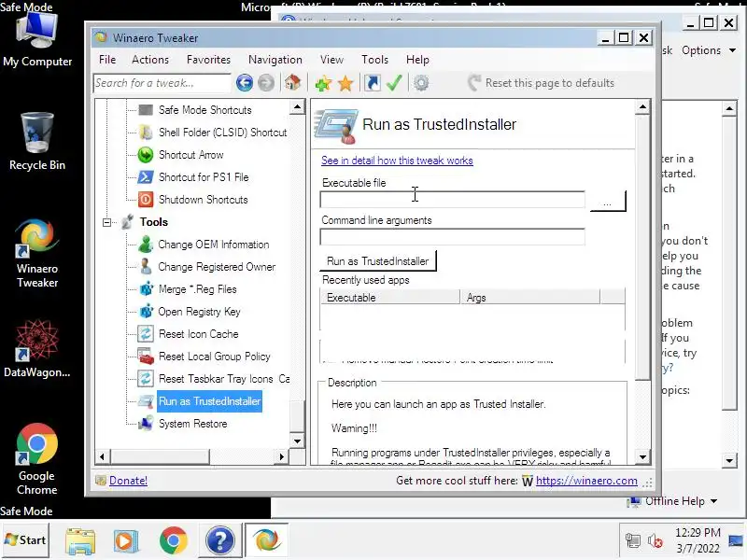Click tree panel scroll up arrow

tap(297, 106)
